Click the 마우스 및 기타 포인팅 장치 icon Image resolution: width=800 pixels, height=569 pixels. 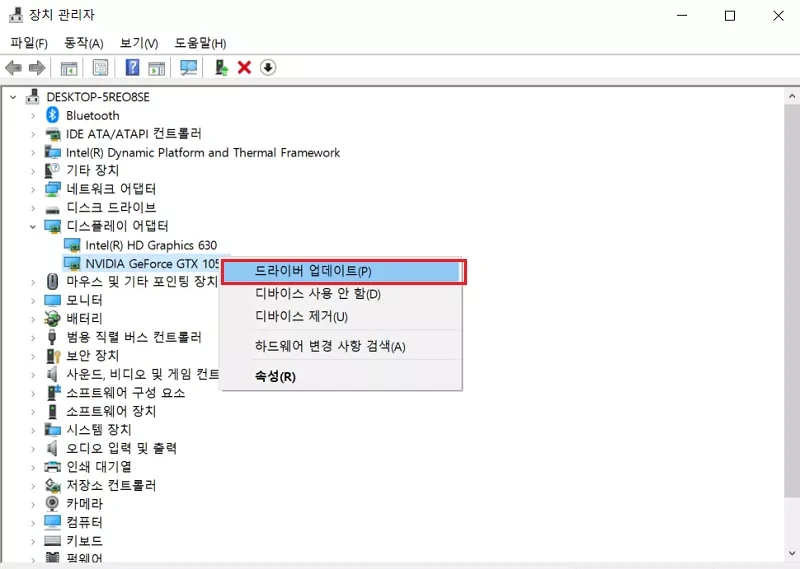[x=53, y=281]
